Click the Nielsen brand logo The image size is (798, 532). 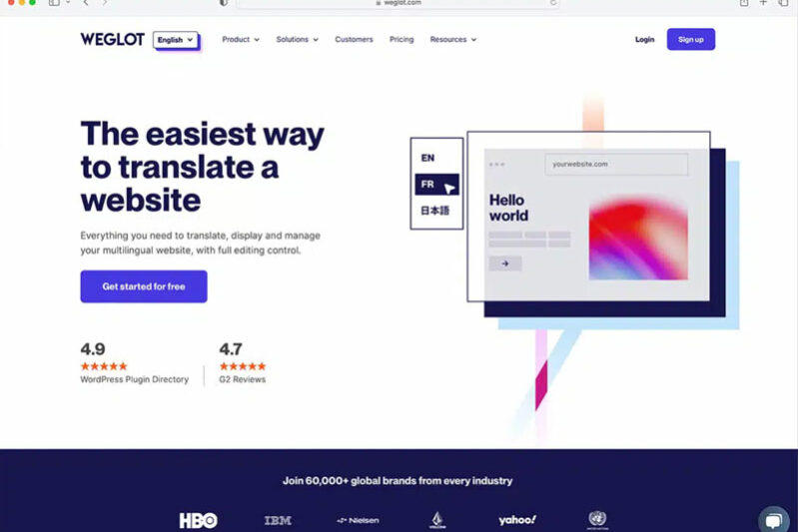pyautogui.click(x=358, y=520)
